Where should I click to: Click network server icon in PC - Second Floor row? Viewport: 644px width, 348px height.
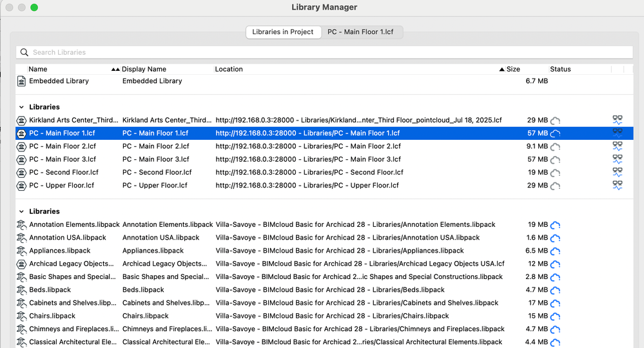click(618, 172)
